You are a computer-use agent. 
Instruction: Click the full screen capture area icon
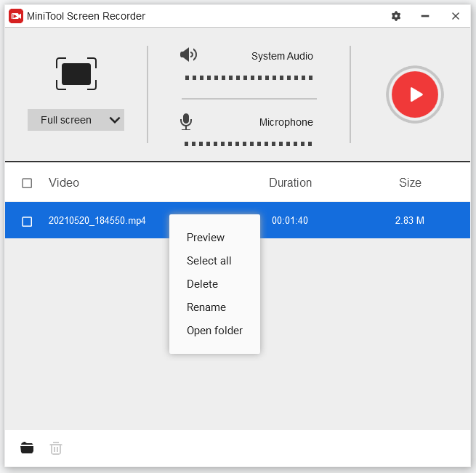pos(76,74)
